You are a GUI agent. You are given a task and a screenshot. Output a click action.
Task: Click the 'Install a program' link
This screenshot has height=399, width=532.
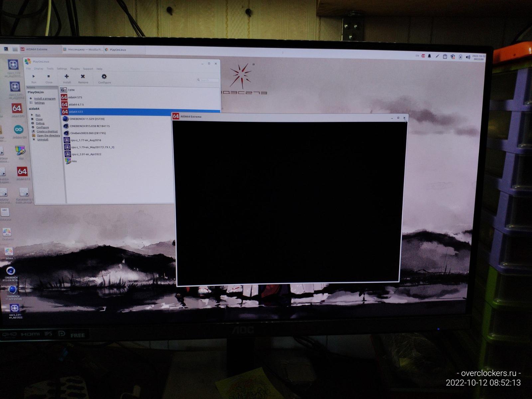coord(45,99)
